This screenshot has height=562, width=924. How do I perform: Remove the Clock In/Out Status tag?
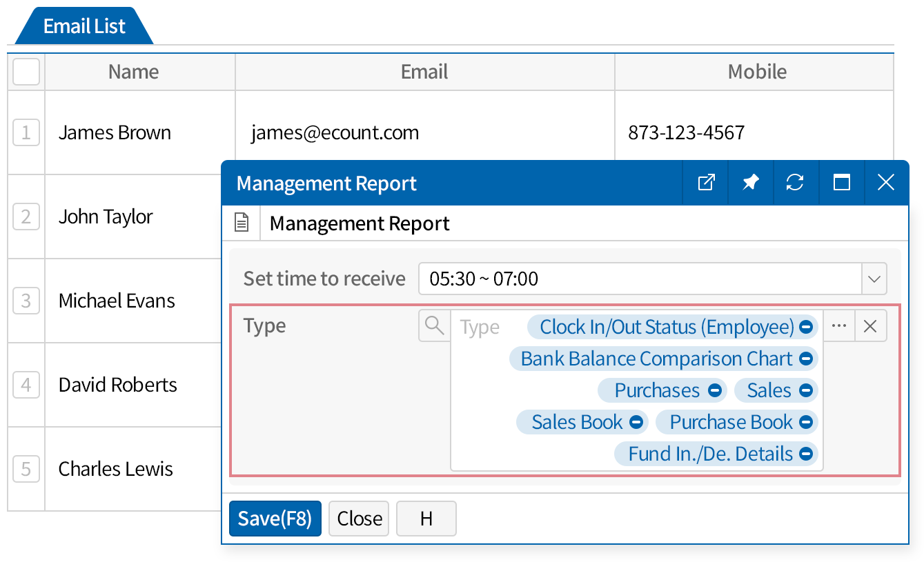[x=805, y=328]
